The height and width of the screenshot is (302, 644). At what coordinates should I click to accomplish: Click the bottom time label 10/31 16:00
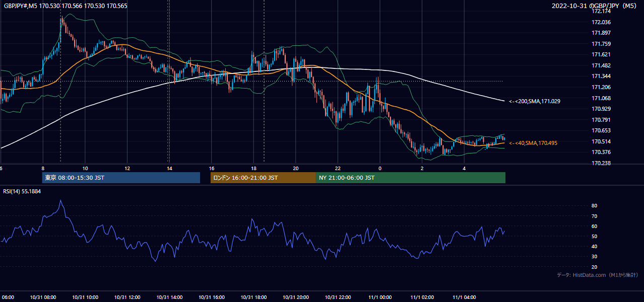pyautogui.click(x=211, y=297)
